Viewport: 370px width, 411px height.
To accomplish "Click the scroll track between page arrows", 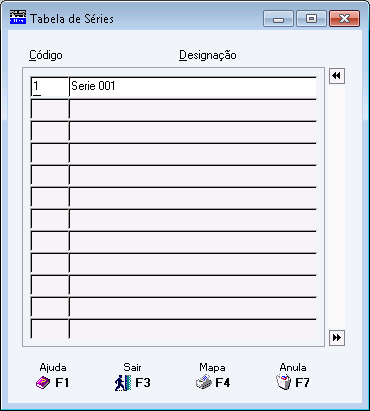I will [337, 207].
